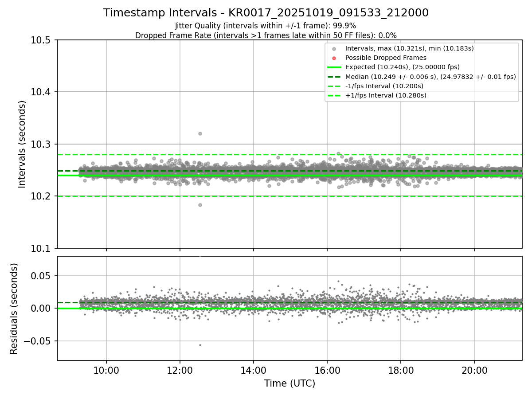Click the 'Residuals (seconds)' y-axis label
This screenshot has height=399, width=532.
tap(14, 309)
